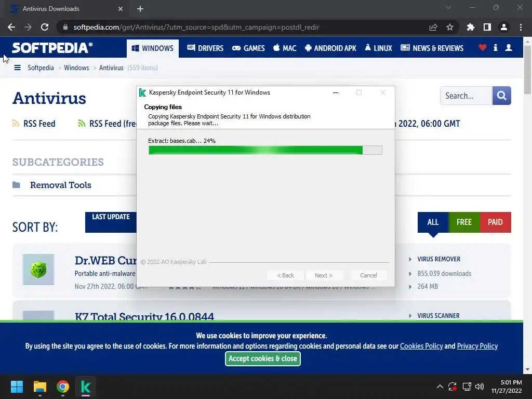The height and width of the screenshot is (399, 532).
Task: Open the first RSS Feed link
Action: point(39,124)
